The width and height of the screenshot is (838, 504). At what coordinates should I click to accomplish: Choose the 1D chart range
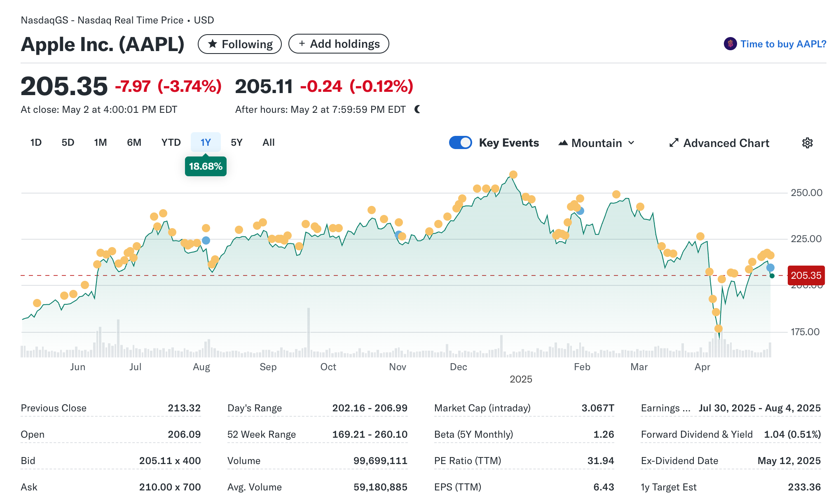pos(36,142)
